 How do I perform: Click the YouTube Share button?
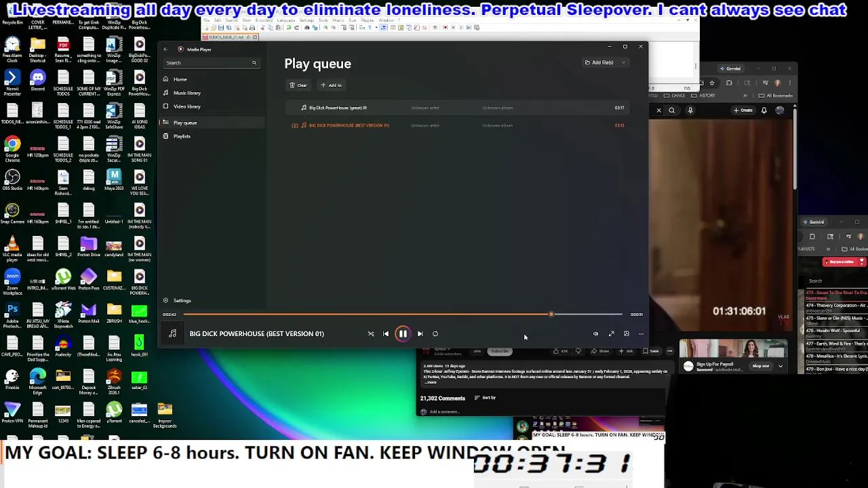601,351
